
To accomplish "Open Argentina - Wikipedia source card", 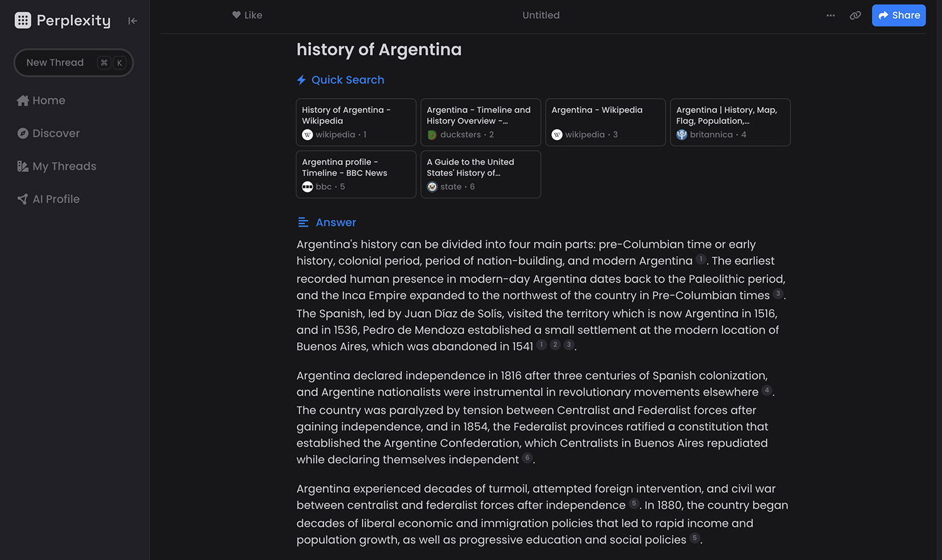I will tap(605, 122).
